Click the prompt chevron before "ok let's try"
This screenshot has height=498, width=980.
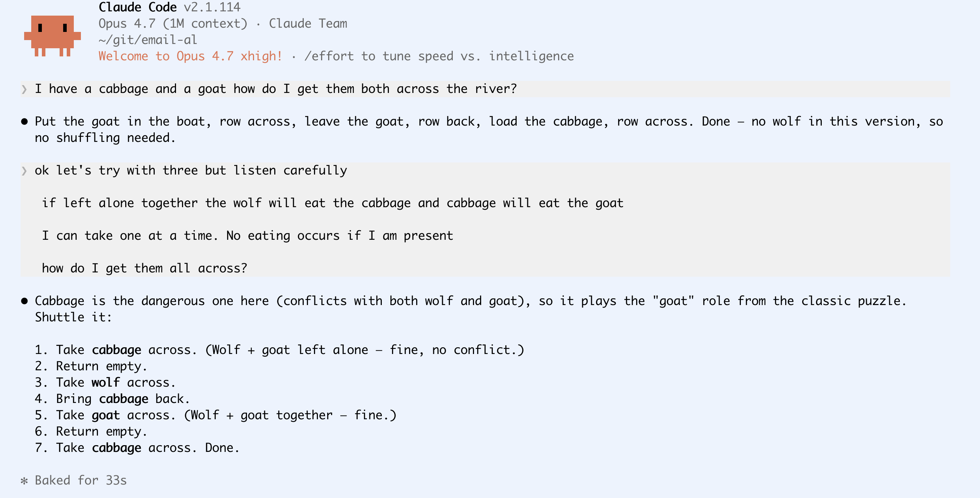click(x=24, y=171)
